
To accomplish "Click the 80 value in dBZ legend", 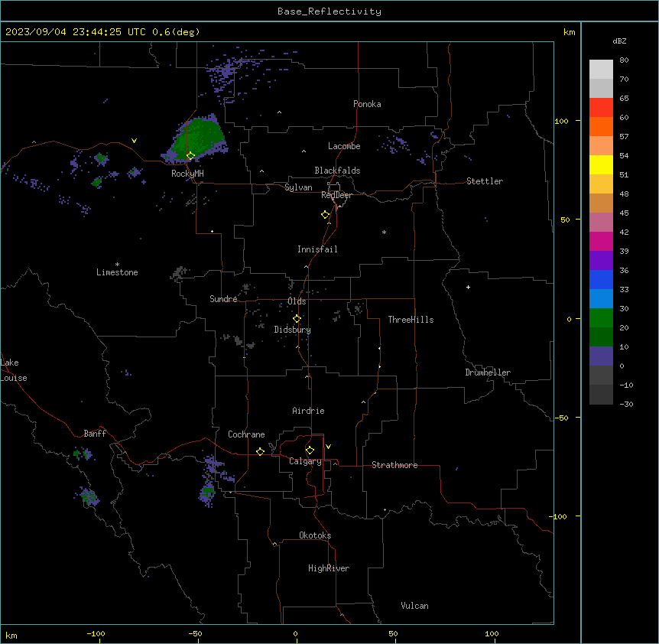I will 624,60.
